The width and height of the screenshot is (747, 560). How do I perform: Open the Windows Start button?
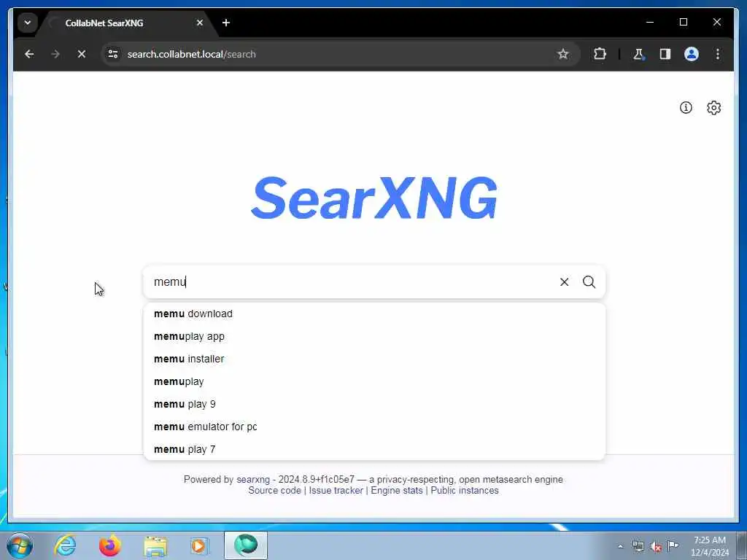point(20,545)
